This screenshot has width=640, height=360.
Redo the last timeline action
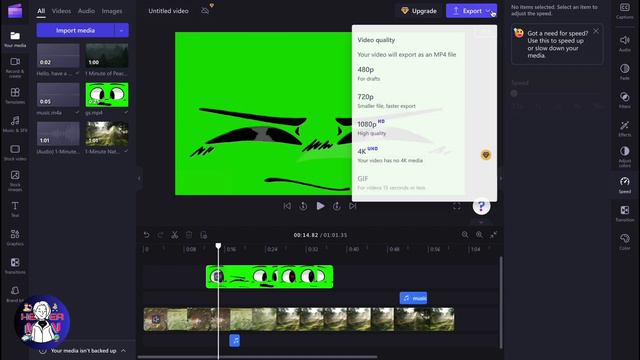click(x=160, y=235)
